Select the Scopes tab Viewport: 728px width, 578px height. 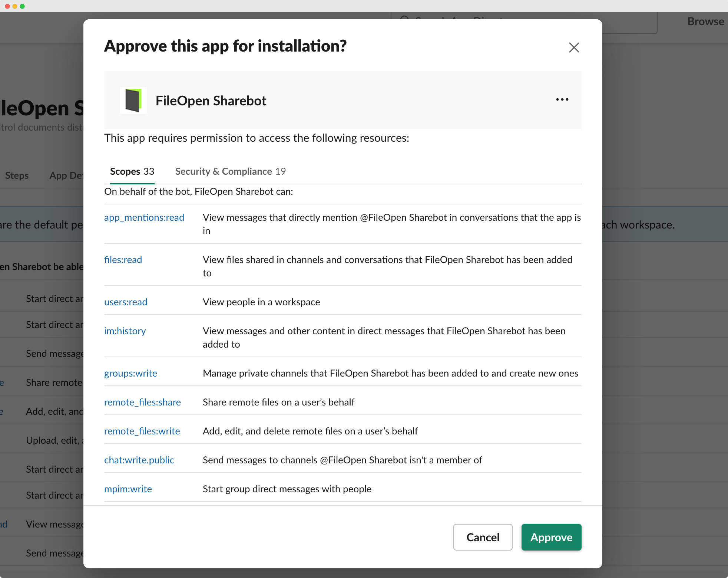point(132,171)
